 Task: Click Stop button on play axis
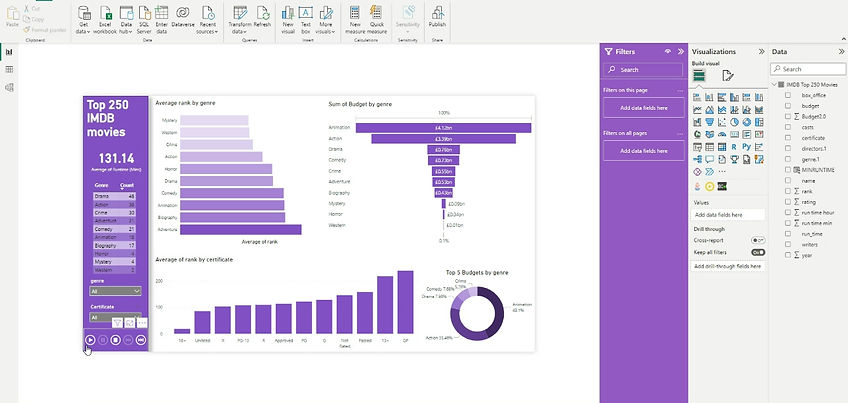point(115,340)
